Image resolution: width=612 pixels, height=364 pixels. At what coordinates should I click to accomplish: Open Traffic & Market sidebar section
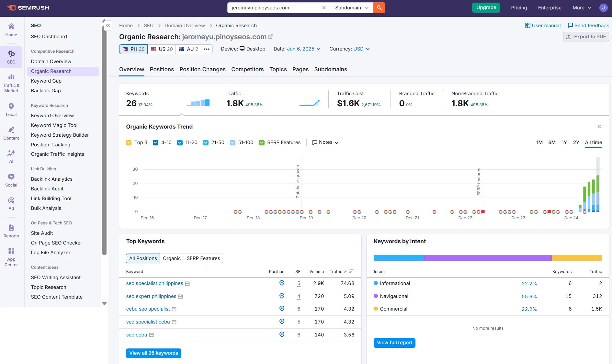[x=11, y=83]
